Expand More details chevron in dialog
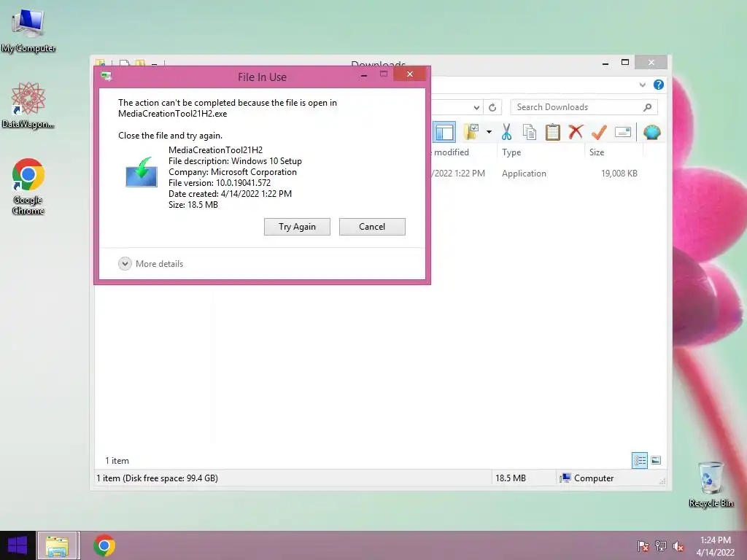747x560 pixels. 125,264
